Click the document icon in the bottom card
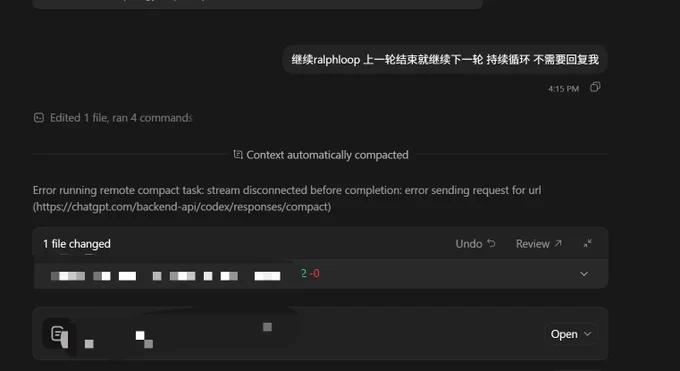Image resolution: width=680 pixels, height=371 pixels. point(58,334)
